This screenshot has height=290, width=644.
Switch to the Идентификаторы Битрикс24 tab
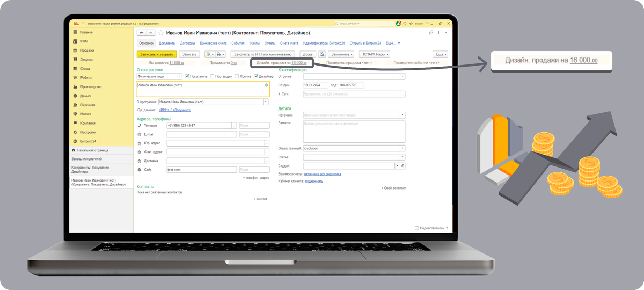(324, 43)
